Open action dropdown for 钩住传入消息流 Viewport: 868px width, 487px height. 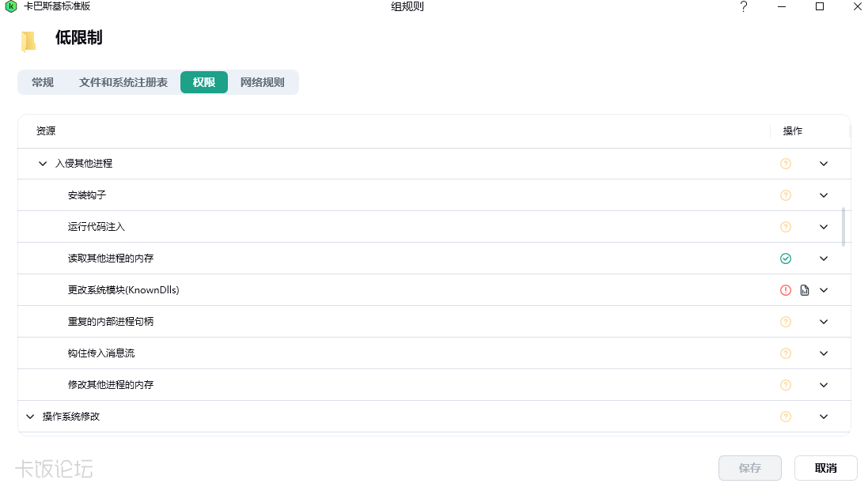tap(824, 353)
